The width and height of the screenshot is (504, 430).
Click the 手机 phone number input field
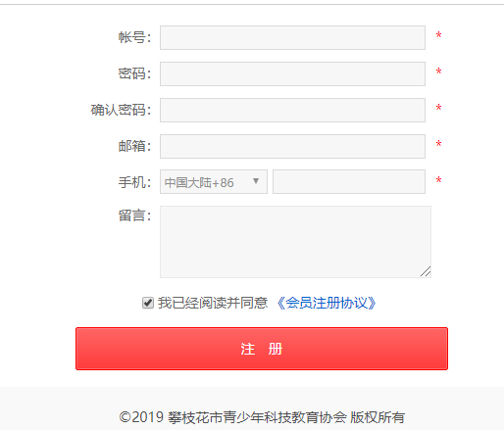349,181
